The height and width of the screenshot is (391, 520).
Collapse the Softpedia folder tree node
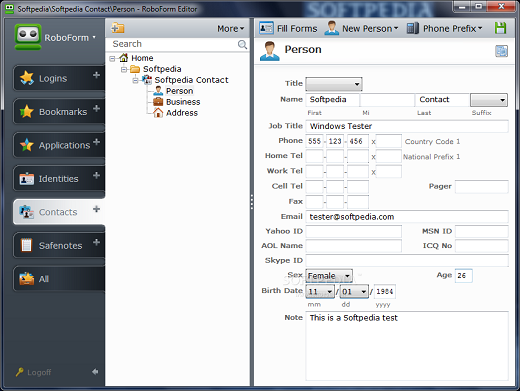[x=124, y=69]
